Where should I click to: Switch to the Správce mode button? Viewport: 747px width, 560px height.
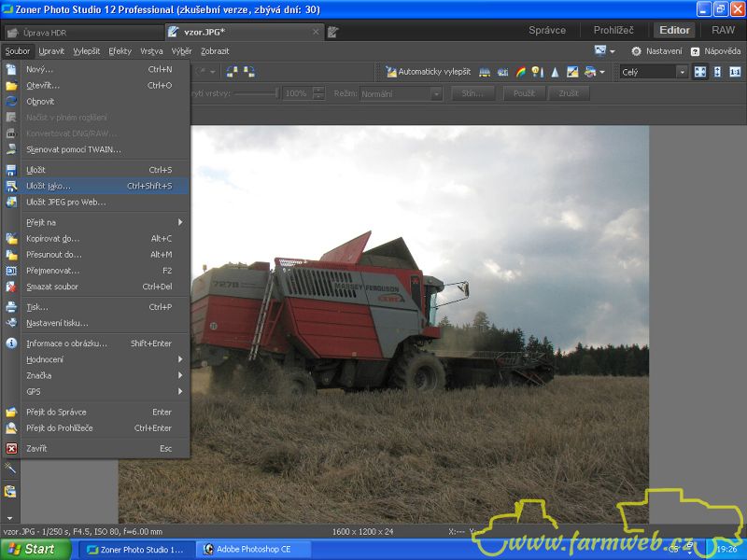[x=547, y=30]
